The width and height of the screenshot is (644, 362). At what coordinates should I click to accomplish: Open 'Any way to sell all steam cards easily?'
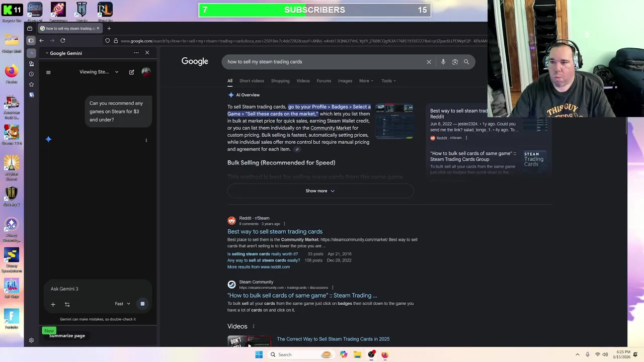[264, 260]
